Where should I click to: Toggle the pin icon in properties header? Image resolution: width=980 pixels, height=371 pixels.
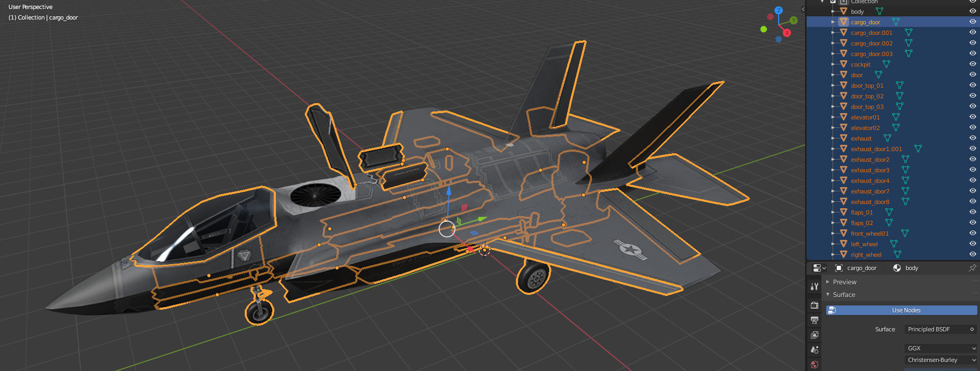coord(972,268)
